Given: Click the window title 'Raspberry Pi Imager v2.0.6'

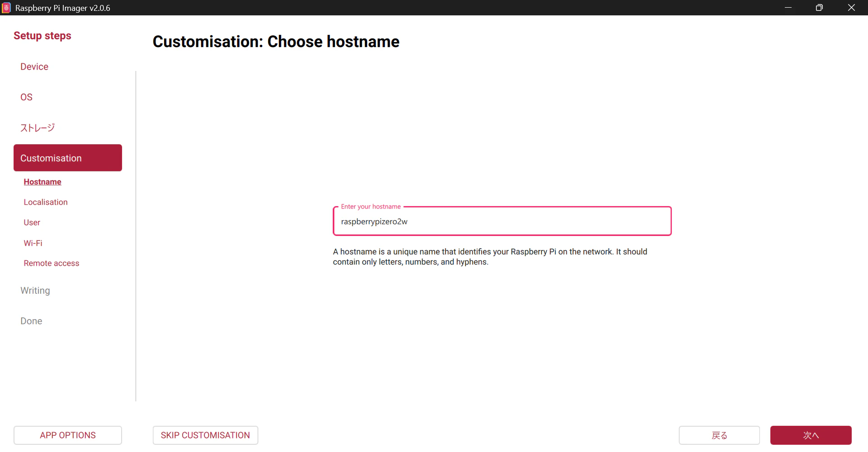Looking at the screenshot, I should [63, 8].
